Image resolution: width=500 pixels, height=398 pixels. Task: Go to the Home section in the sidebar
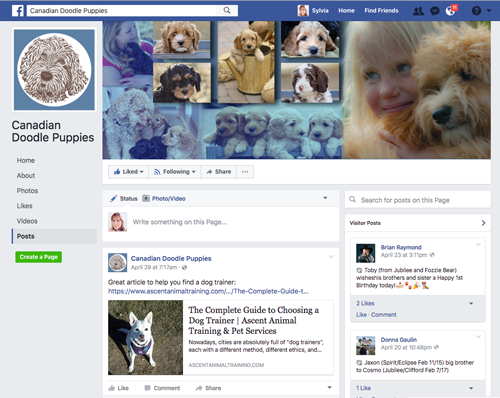26,160
